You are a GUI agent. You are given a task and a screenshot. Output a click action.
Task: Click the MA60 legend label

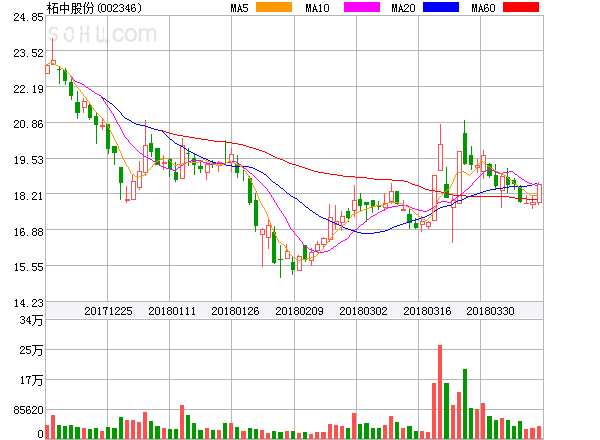point(483,8)
